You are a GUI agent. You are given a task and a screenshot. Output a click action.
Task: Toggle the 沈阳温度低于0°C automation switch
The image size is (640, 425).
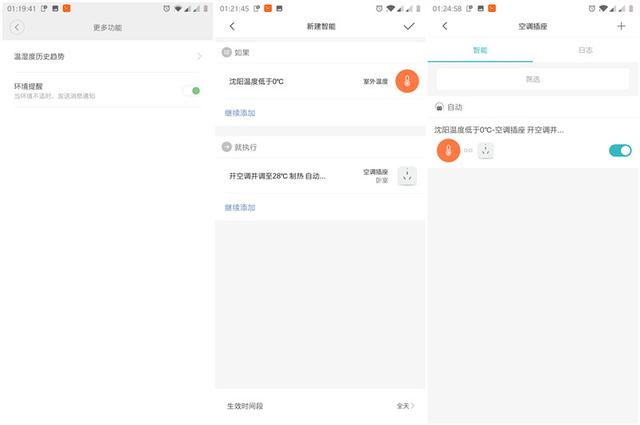[x=620, y=151]
